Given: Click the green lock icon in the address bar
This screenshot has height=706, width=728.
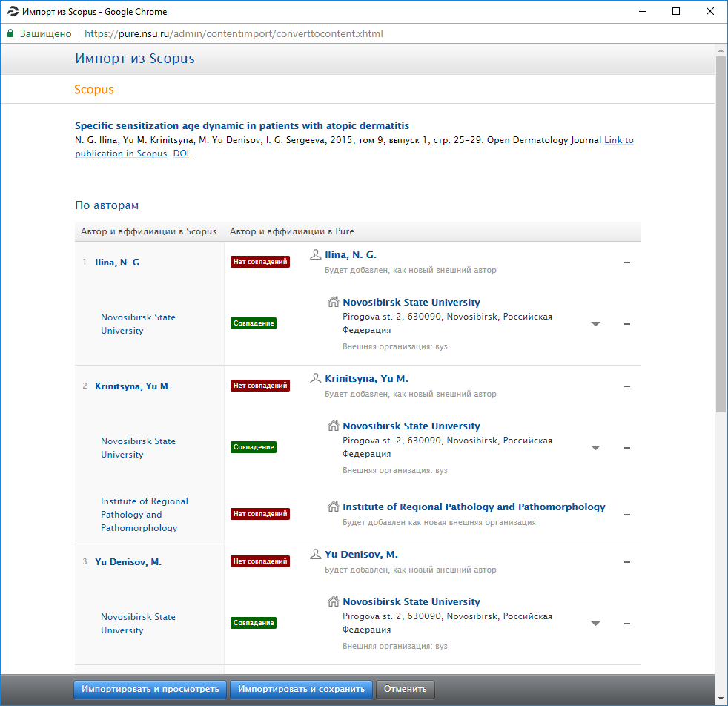Looking at the screenshot, I should [x=10, y=33].
